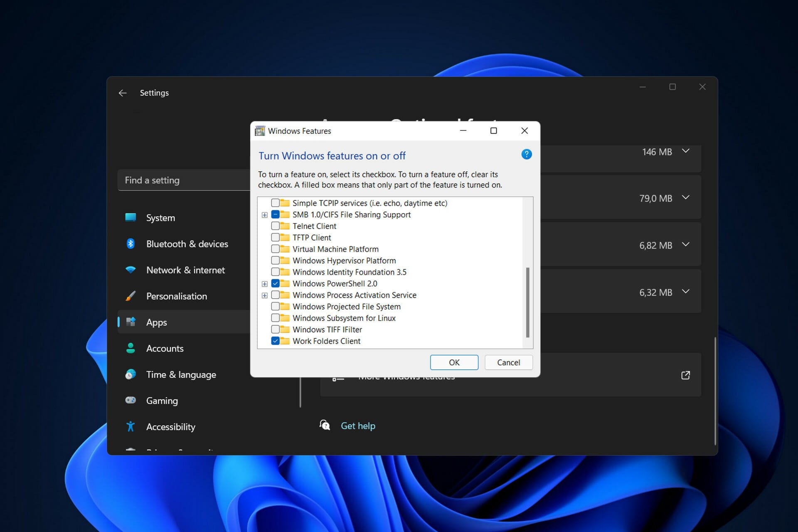Check Virtual Machine Platform checkbox
The image size is (798, 532).
coord(275,249)
